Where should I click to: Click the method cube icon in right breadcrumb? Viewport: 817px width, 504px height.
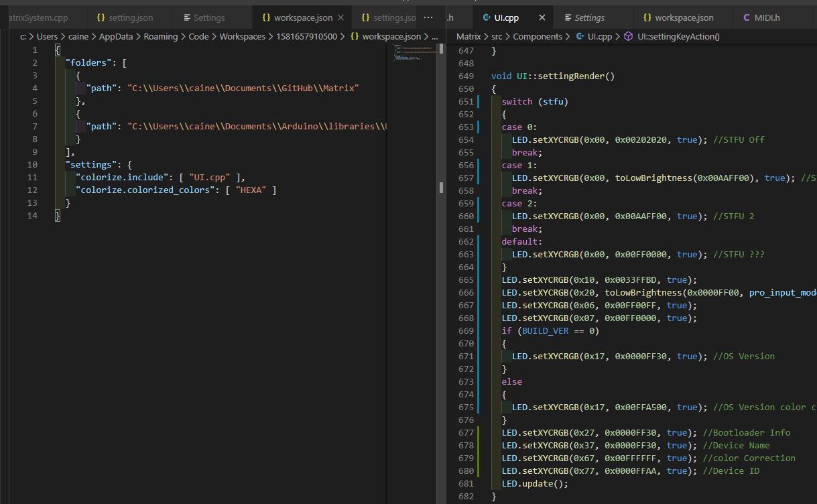coord(628,37)
